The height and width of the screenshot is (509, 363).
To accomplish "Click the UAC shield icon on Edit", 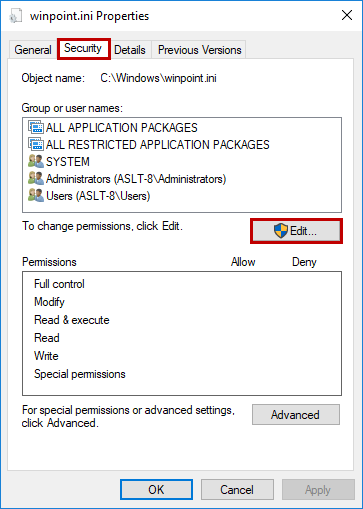I will (x=281, y=231).
